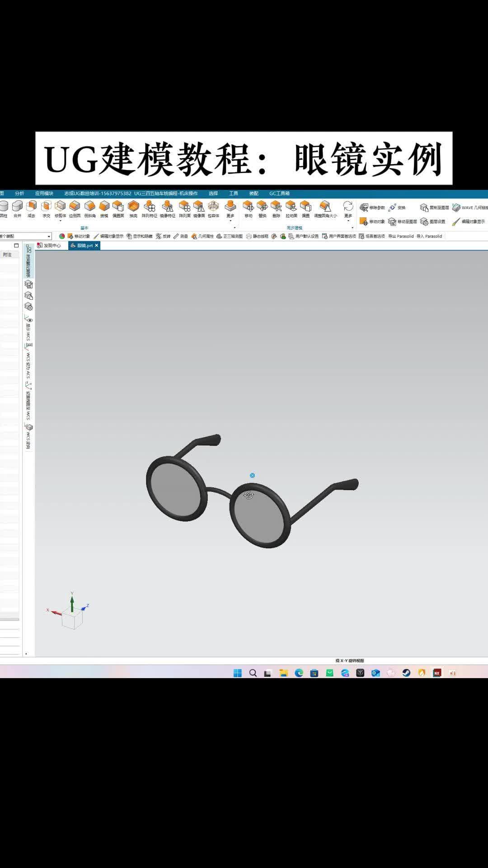Open the 装配 ribbon tab

coord(254,193)
